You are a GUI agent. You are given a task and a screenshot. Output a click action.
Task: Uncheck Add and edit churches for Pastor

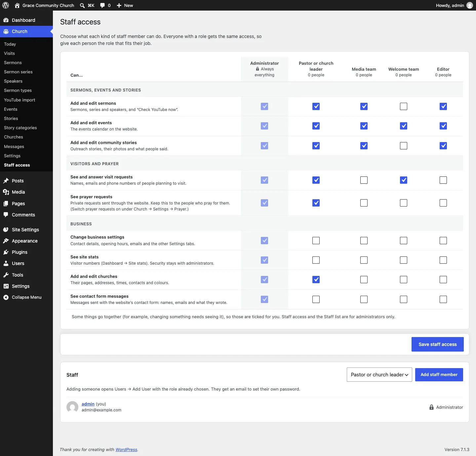coord(316,280)
